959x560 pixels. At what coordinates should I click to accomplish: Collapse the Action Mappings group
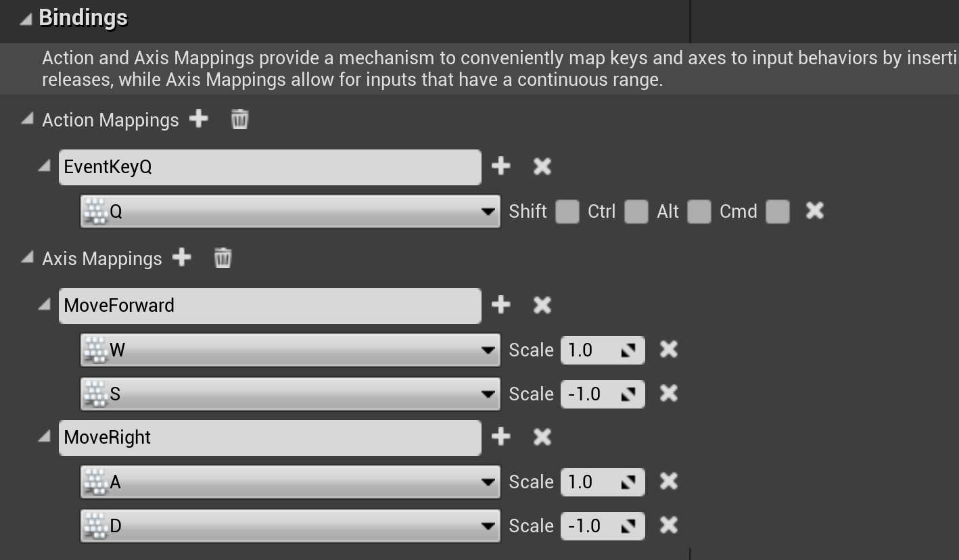click(27, 119)
